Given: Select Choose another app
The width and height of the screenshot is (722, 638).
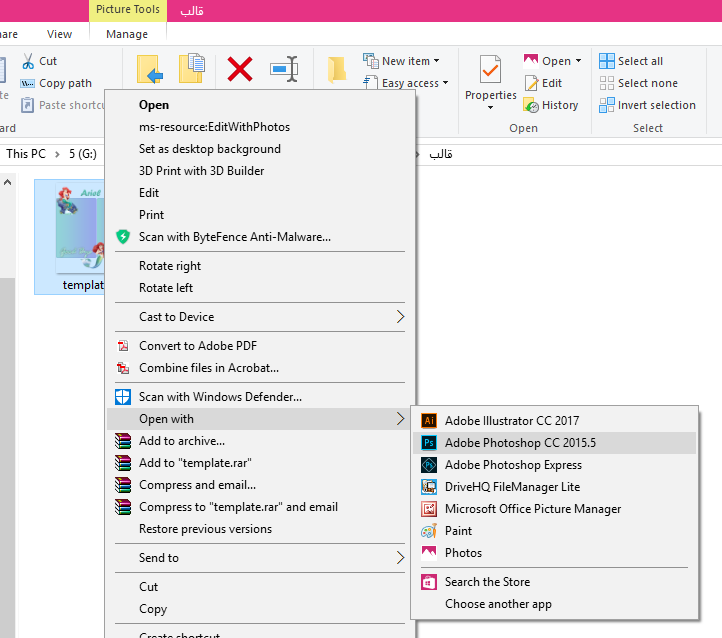Looking at the screenshot, I should [x=554, y=604].
